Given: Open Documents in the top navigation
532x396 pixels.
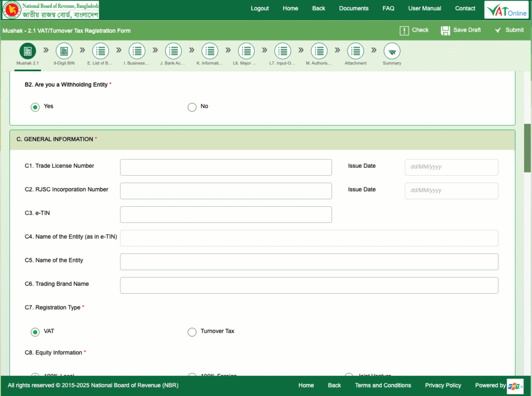Looking at the screenshot, I should pos(354,8).
